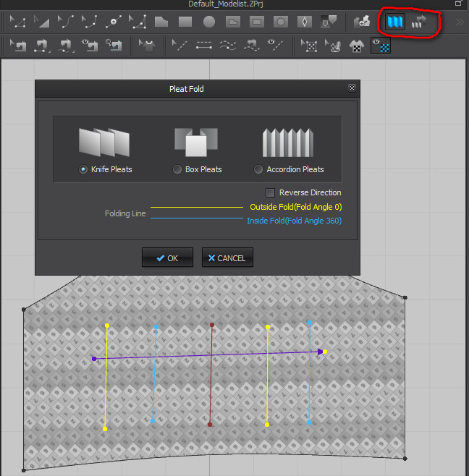Select the Ellipse pattern tool

[x=209, y=22]
